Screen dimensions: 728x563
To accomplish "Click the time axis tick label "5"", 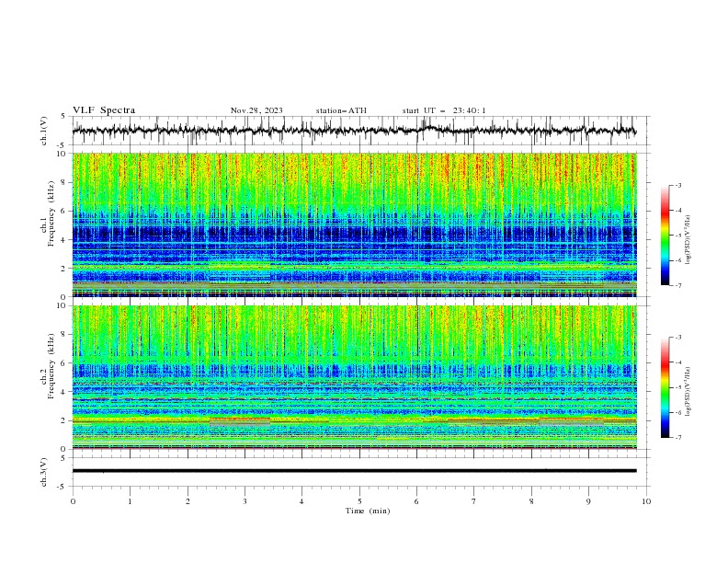I will [359, 501].
